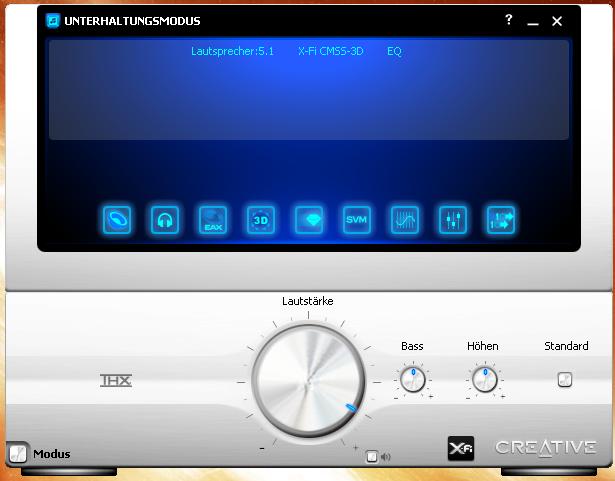The image size is (615, 481).
Task: Open the mixer faders icon
Action: pyautogui.click(x=453, y=220)
